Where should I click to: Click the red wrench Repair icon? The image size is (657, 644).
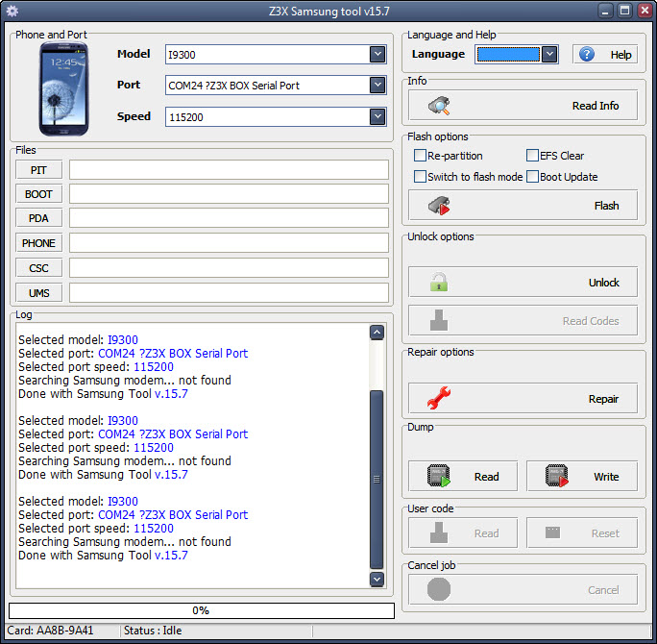pos(439,398)
